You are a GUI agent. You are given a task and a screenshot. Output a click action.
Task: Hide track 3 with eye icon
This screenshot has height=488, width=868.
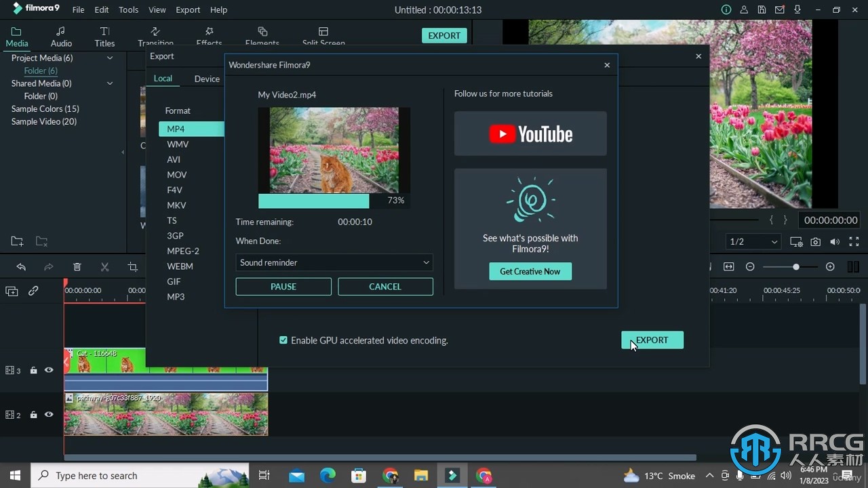click(x=49, y=370)
